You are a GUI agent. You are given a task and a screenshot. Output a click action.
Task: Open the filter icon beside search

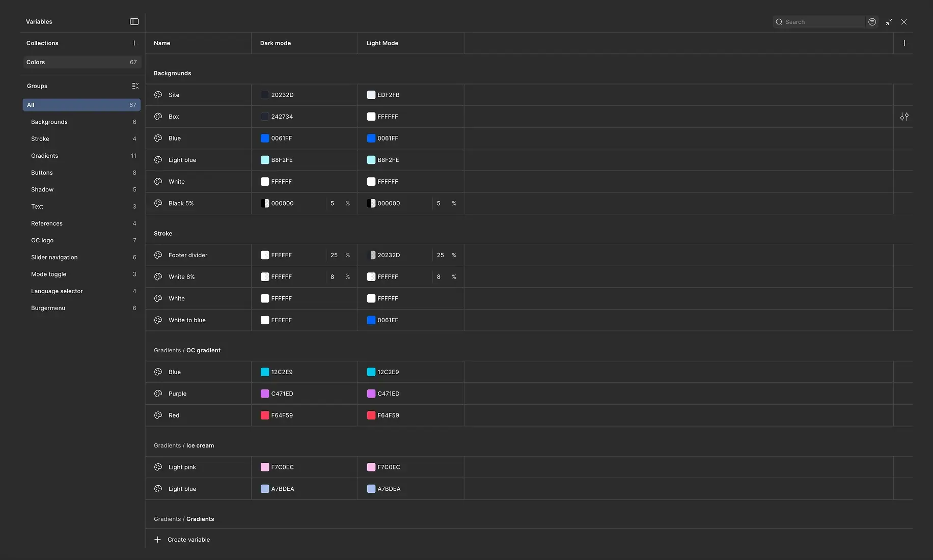(872, 22)
